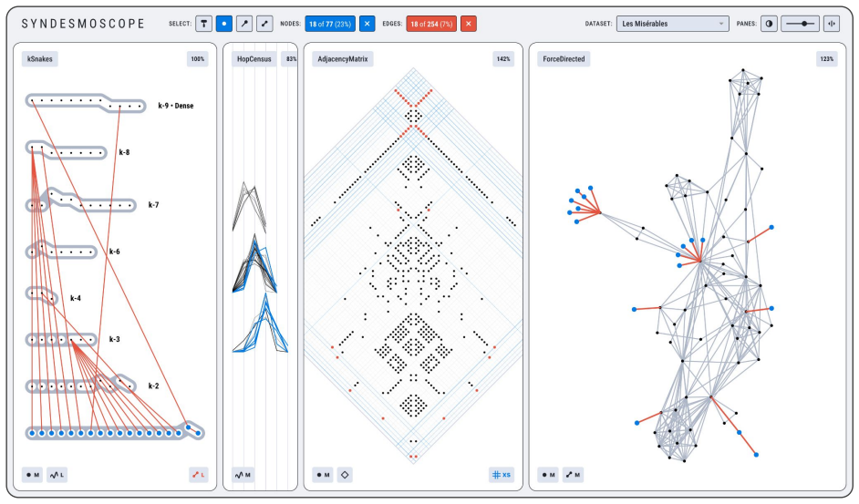Select the AdjacencyMatrix pane label
Viewport: 859px width, 504px height.
pyautogui.click(x=343, y=58)
